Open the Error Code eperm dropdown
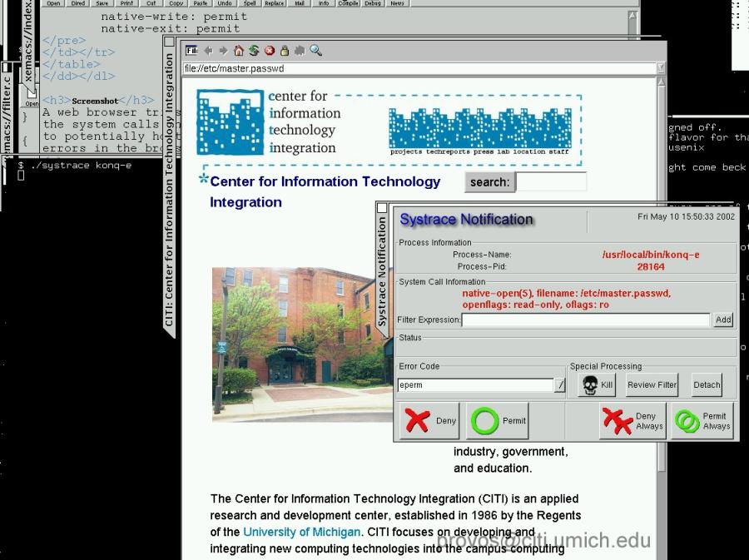 pos(560,385)
